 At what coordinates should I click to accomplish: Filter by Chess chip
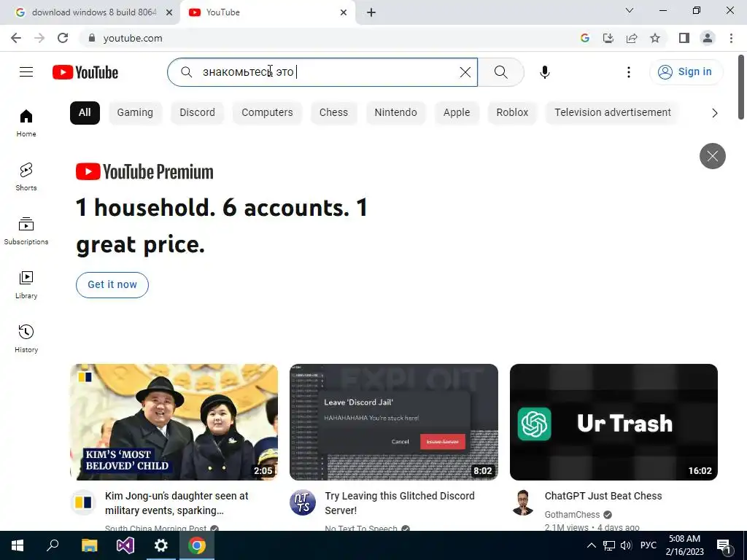tap(333, 113)
